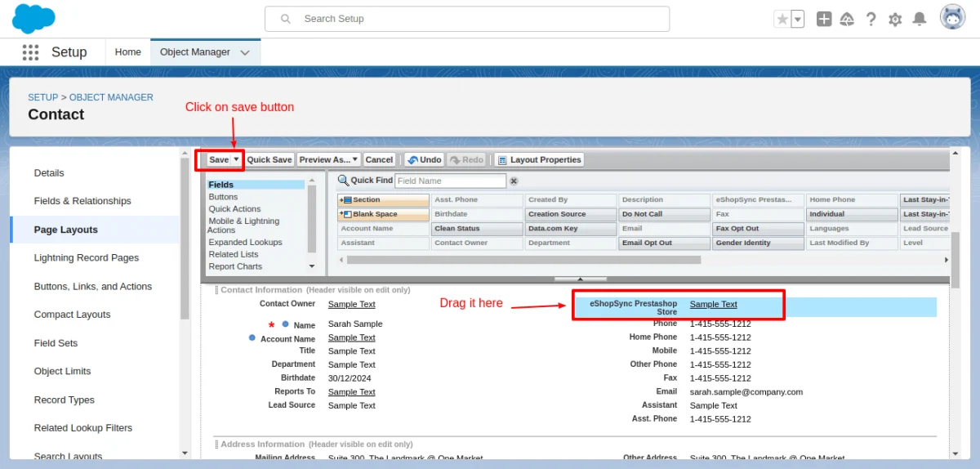980x469 pixels.
Task: Clear the Quick Find field with X icon
Action: tap(514, 181)
